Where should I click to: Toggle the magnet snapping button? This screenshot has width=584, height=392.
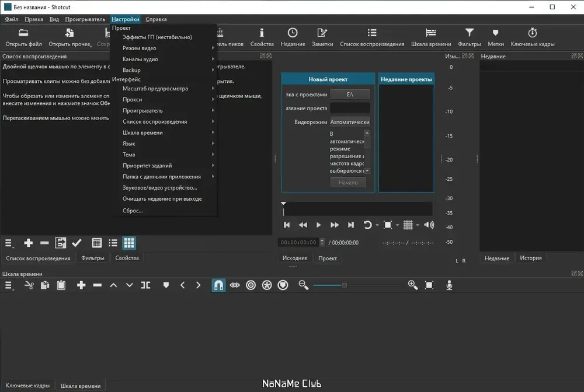point(218,285)
